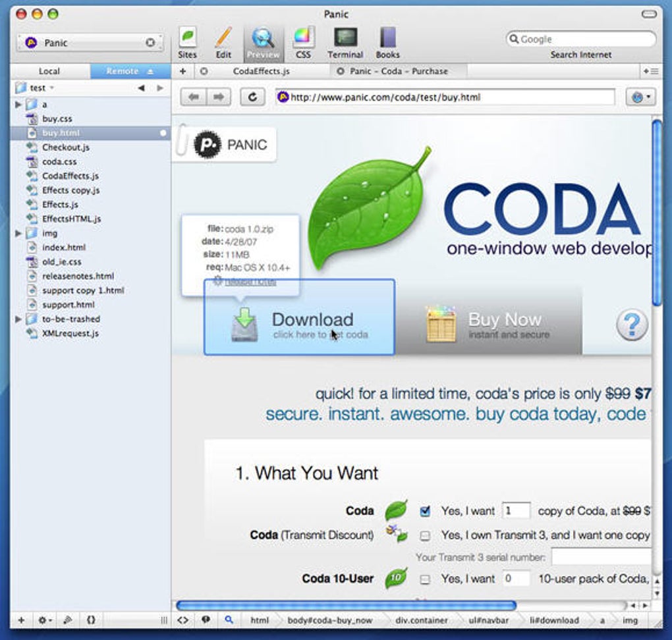Check the Coda 10-User checkbox

425,579
